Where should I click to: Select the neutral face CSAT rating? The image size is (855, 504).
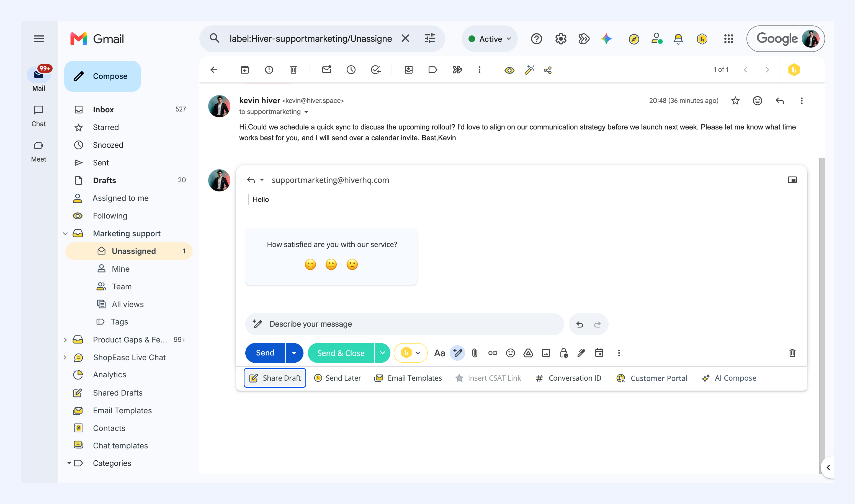point(331,264)
